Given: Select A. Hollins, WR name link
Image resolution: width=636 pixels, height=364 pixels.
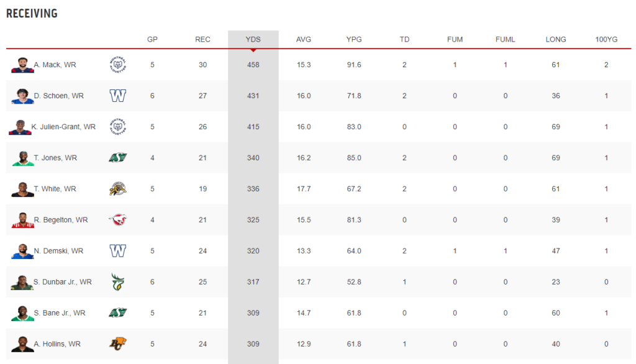Looking at the screenshot, I should click(x=57, y=344).
